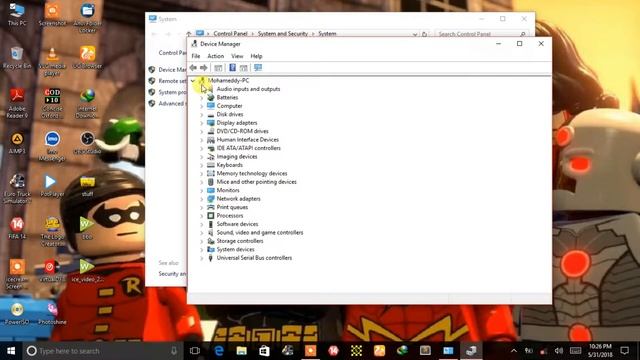Image resolution: width=640 pixels, height=360 pixels.
Task: Open Adobe Reader 9 desktop icon
Action: pos(17,104)
